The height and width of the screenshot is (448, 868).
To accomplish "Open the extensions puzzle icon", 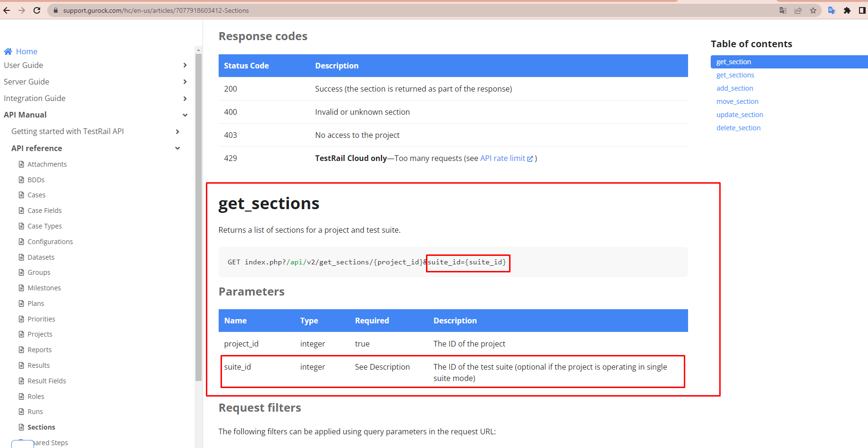I will [847, 10].
